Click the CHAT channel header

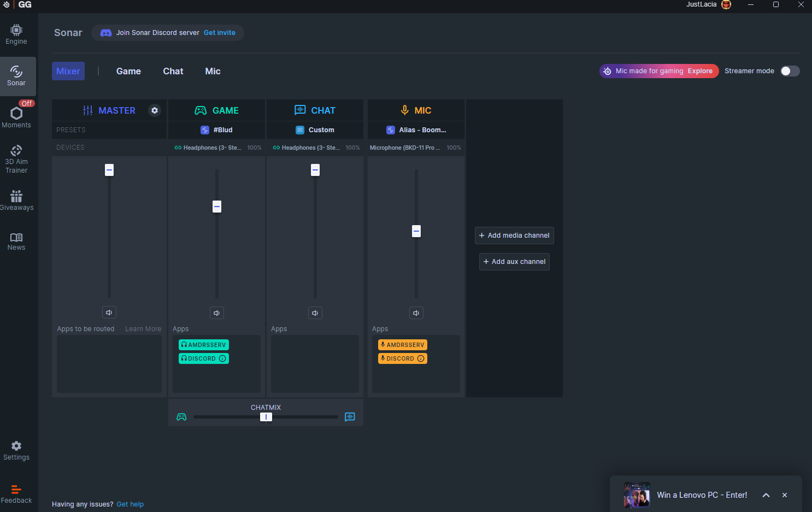pos(315,110)
